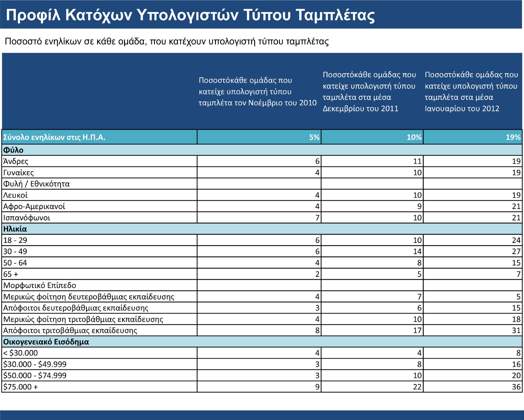Click 'Μερικώς φοίτηση τριτοβάθμιας εκπαίδευσης' row label
The image size is (524, 420).
pyautogui.click(x=83, y=319)
